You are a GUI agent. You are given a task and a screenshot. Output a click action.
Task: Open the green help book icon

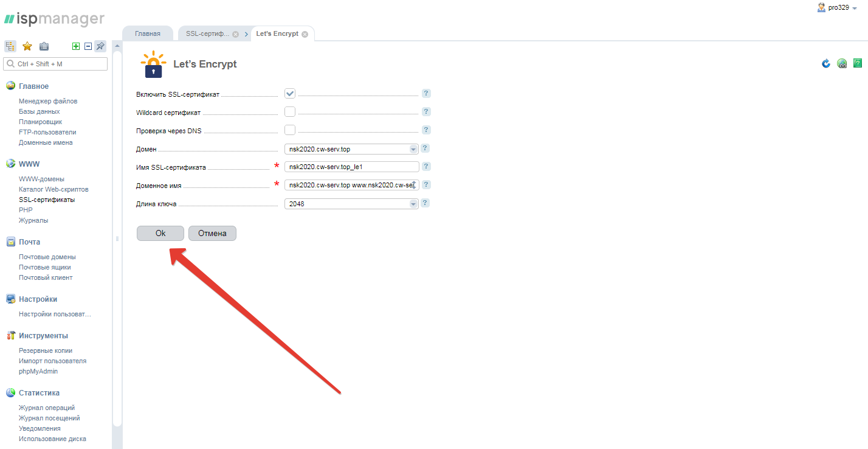coord(858,63)
